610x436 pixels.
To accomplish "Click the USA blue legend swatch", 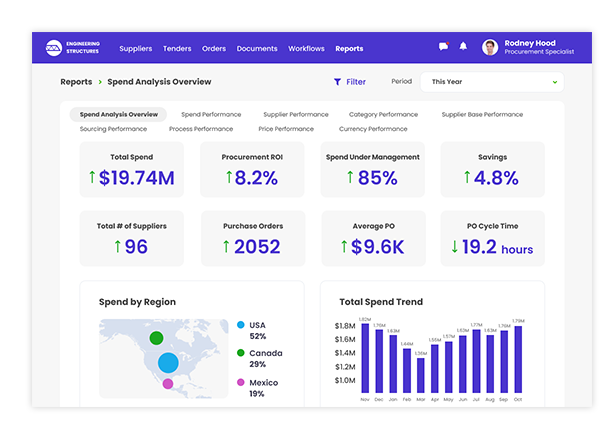I will (x=241, y=325).
